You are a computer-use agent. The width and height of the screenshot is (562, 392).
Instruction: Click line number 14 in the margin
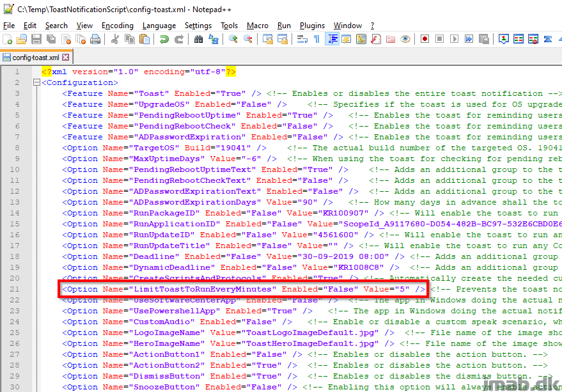(15, 213)
